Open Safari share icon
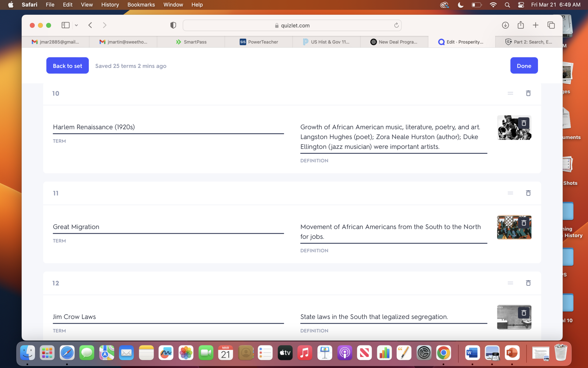588x368 pixels. tap(521, 25)
